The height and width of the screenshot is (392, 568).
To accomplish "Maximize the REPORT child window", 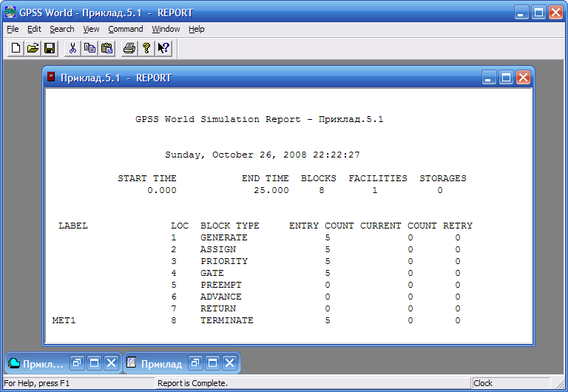I will [506, 78].
